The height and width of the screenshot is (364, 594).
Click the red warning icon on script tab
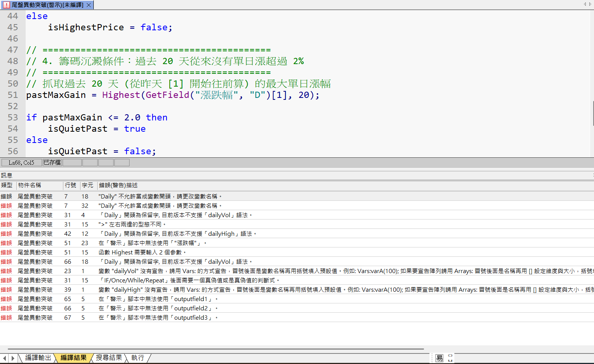6,5
